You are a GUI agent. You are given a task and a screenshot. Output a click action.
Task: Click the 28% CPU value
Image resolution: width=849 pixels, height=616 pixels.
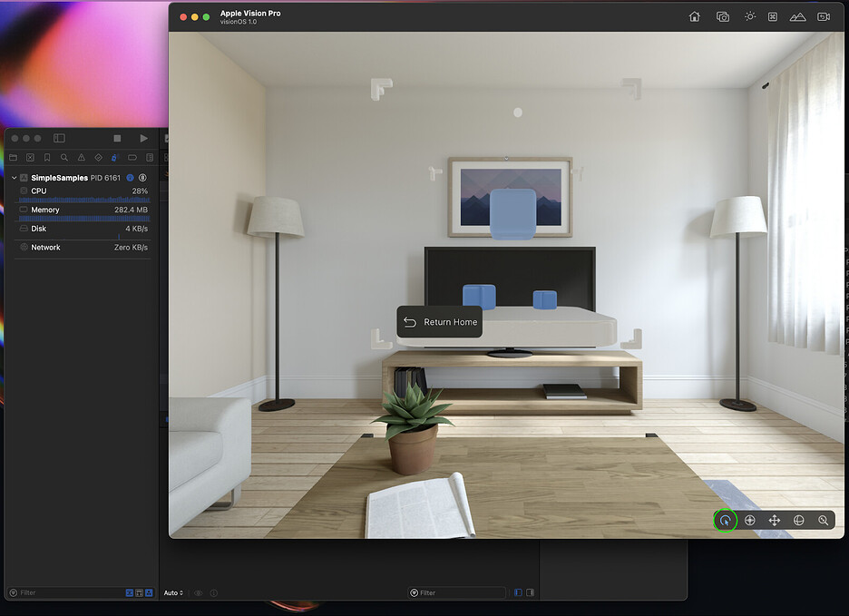(x=140, y=191)
